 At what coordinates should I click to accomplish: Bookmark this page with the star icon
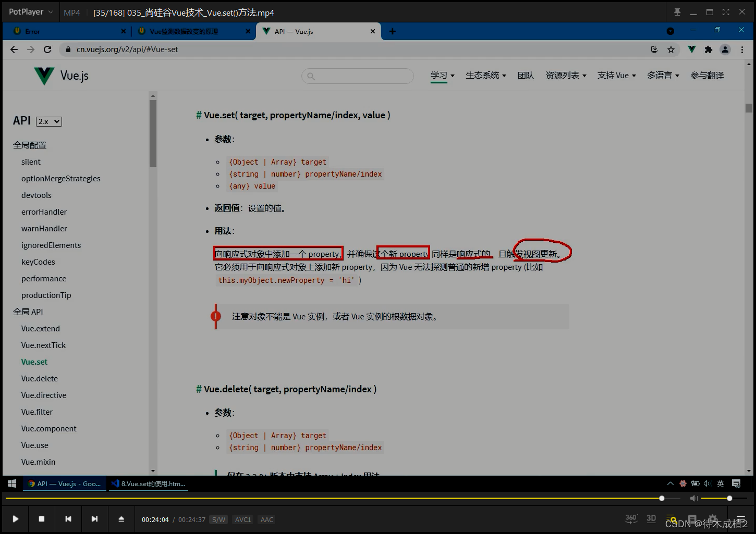coord(671,49)
